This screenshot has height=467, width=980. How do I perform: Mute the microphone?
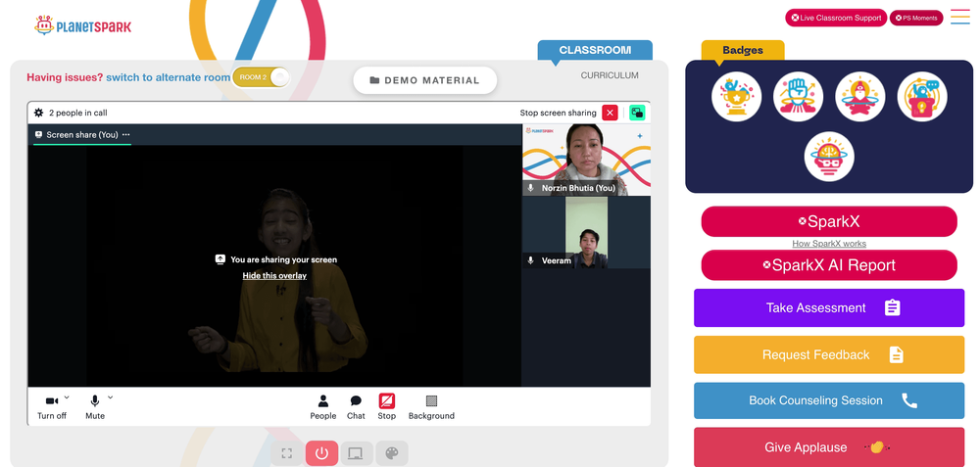click(95, 407)
